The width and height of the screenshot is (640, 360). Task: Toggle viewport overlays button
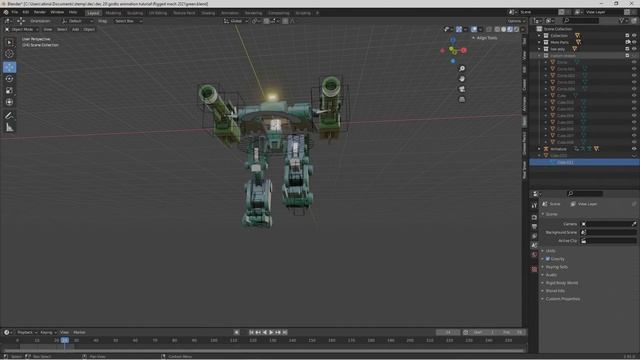(x=474, y=29)
